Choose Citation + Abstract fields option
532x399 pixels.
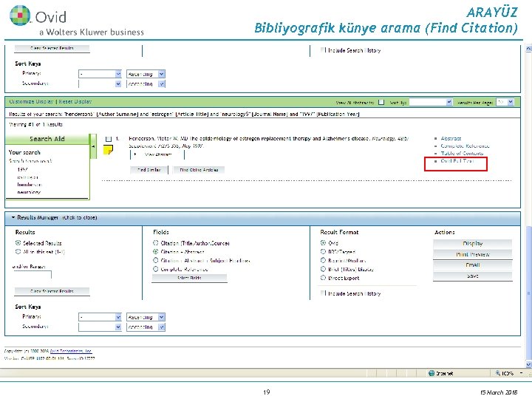[x=155, y=252]
